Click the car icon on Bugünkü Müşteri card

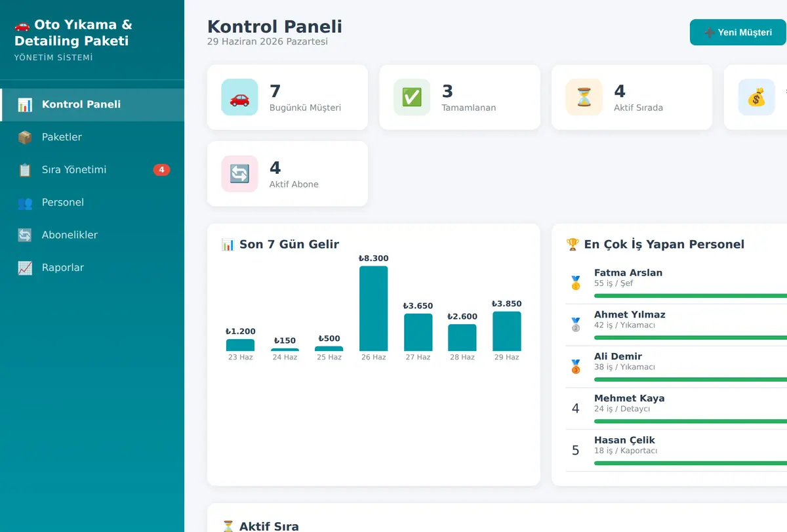tap(239, 97)
